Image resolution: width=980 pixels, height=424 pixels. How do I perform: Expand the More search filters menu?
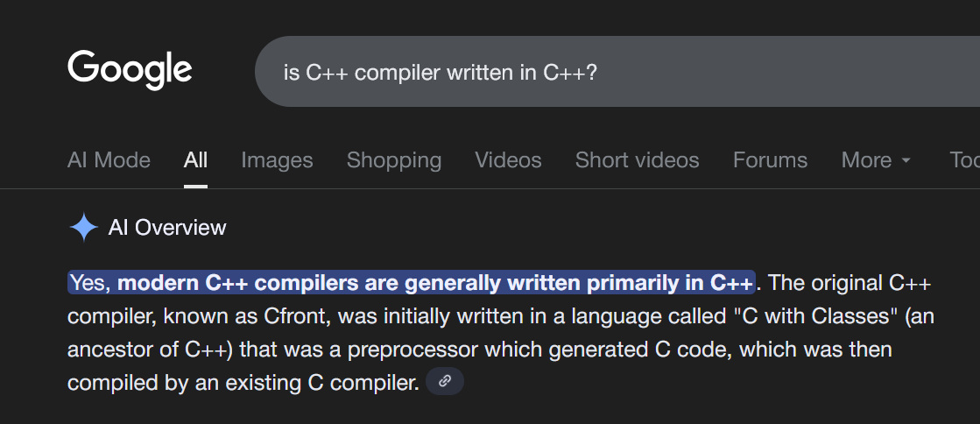coord(876,160)
